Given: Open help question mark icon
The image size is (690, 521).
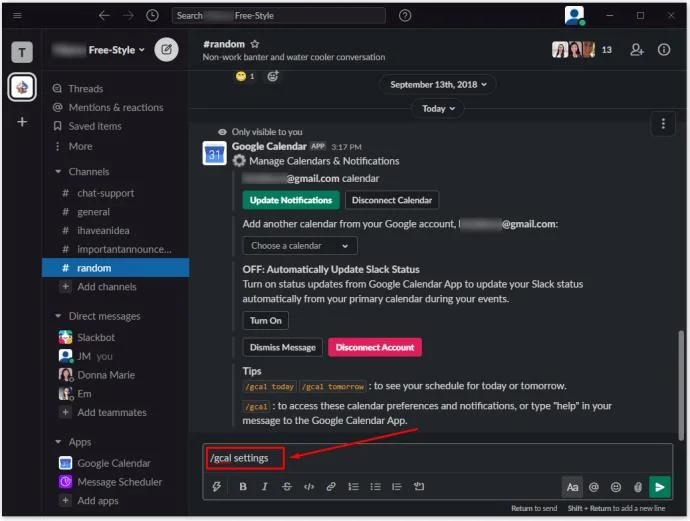Looking at the screenshot, I should click(x=405, y=16).
